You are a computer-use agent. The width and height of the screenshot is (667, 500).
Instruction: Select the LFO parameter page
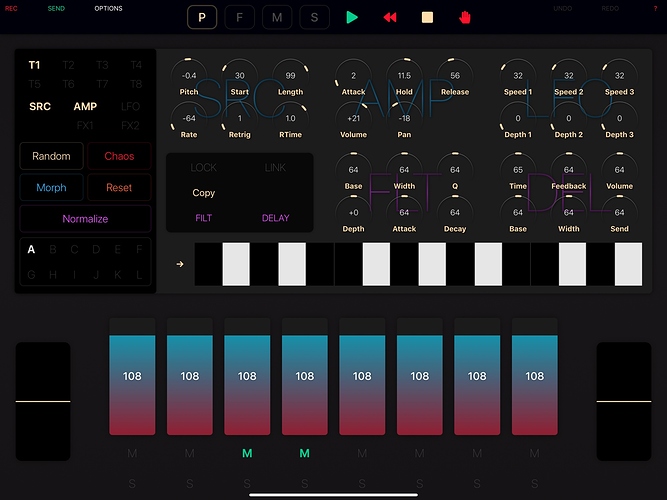click(x=130, y=106)
